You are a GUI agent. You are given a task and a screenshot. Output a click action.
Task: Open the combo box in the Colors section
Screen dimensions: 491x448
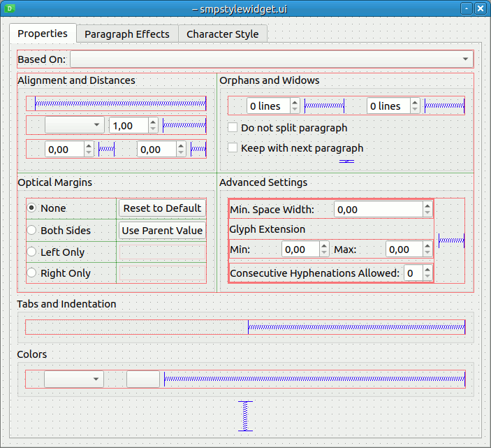[73, 380]
